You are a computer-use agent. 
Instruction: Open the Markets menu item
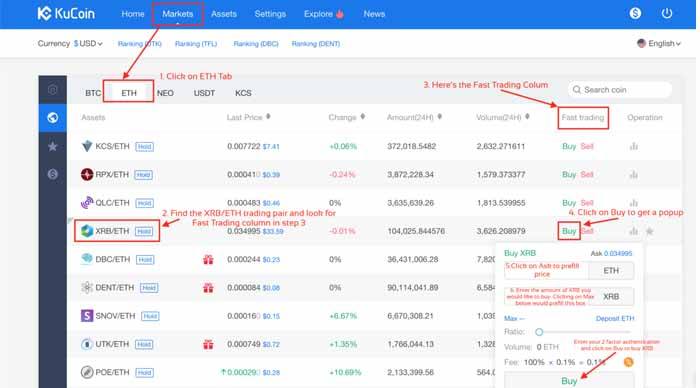click(178, 14)
